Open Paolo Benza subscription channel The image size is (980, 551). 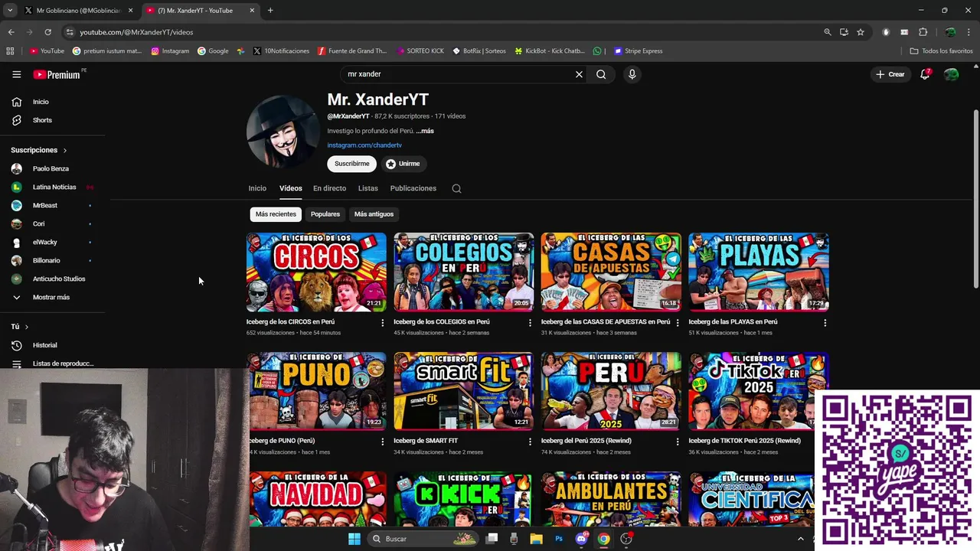tap(51, 168)
